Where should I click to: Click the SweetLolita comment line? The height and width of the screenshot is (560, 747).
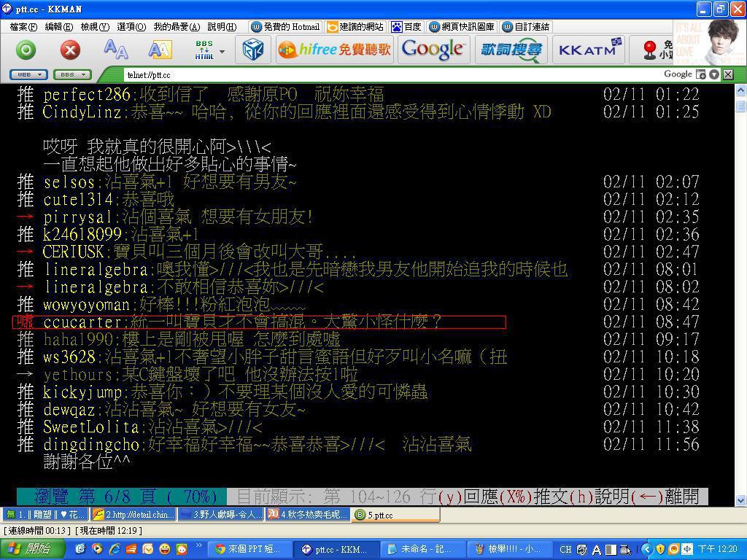click(358, 427)
